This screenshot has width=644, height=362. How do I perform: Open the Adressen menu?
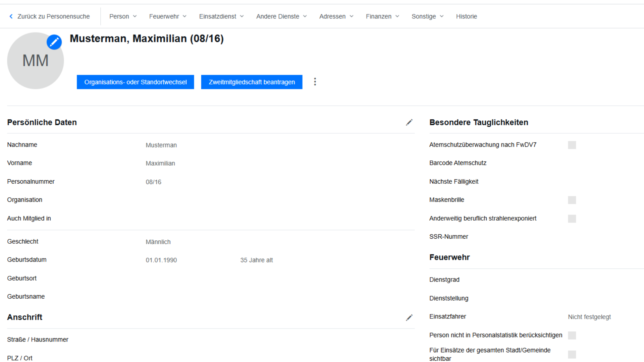coord(336,16)
